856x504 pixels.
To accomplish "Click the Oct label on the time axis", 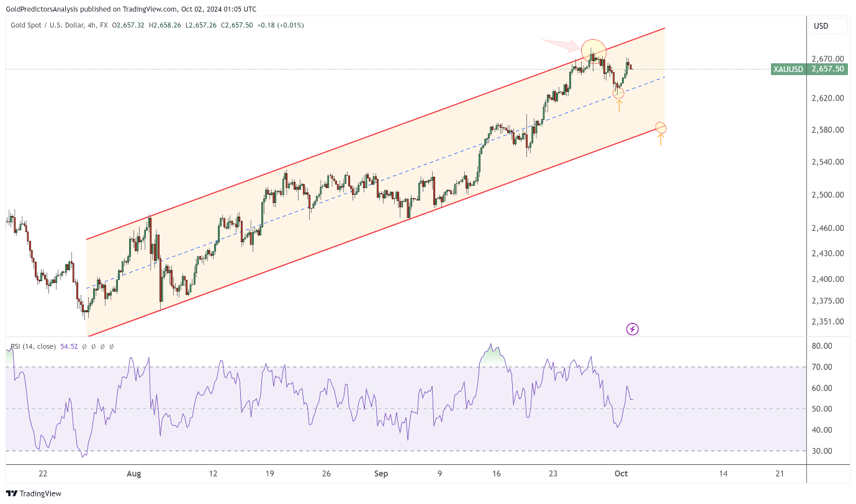I will pos(621,474).
